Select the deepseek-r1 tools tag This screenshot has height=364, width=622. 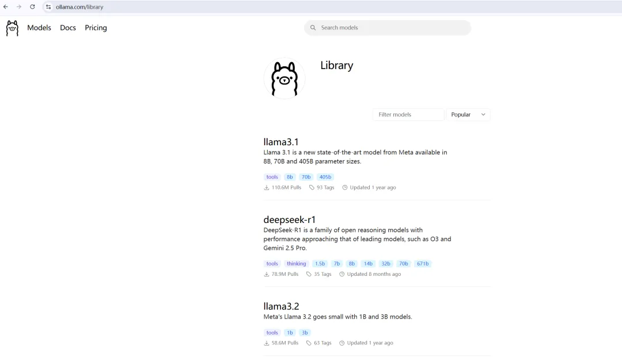[272, 264]
